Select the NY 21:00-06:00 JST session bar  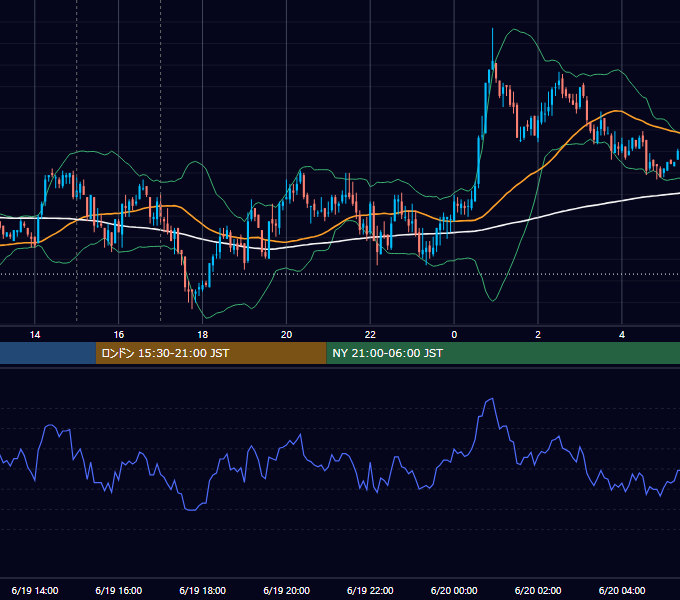pyautogui.click(x=503, y=353)
